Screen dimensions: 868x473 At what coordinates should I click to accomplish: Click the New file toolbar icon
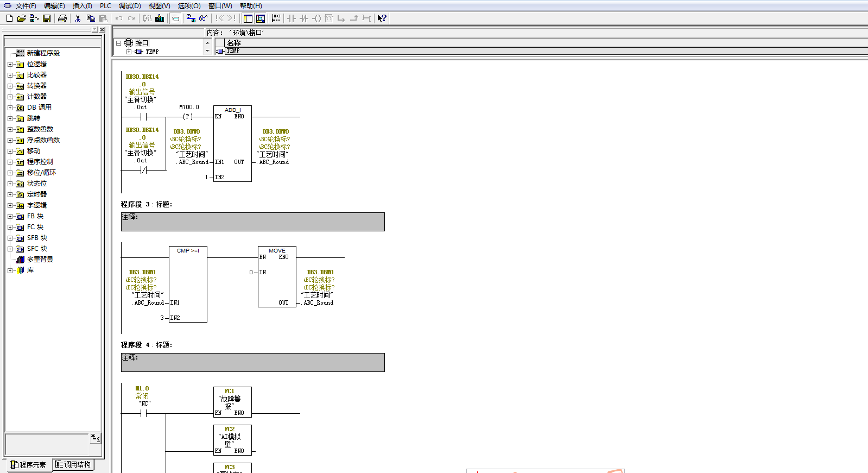tap(9, 18)
